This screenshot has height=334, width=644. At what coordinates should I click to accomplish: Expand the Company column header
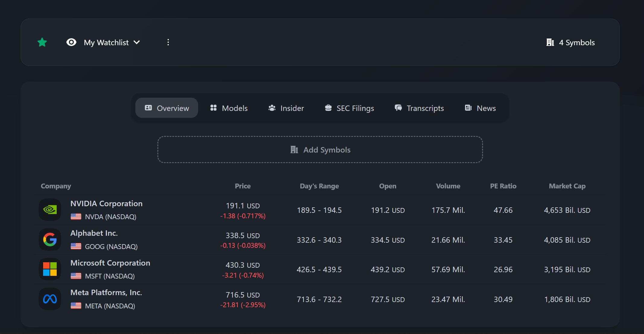(55, 186)
